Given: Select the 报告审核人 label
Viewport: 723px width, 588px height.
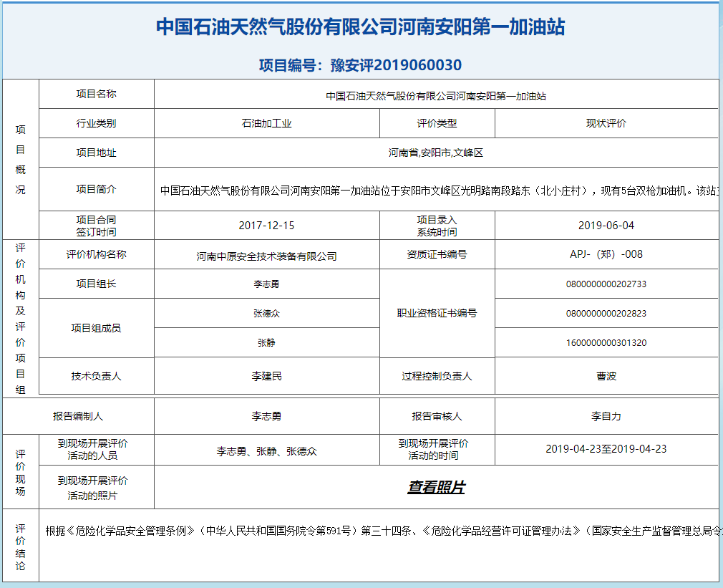Looking at the screenshot, I should pyautogui.click(x=437, y=416).
